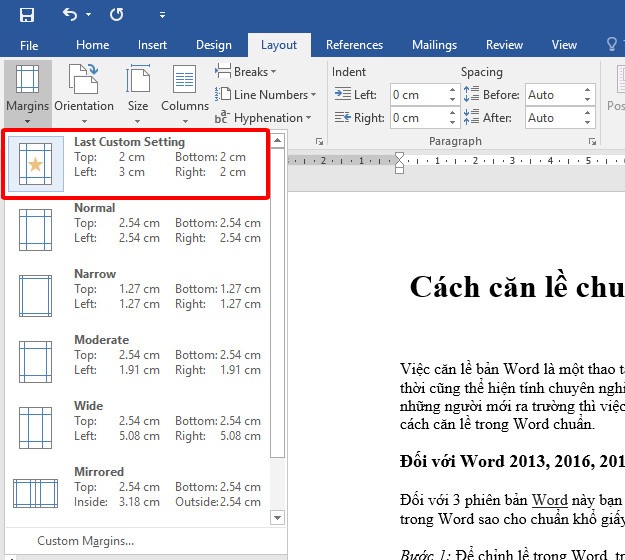This screenshot has width=625, height=560.
Task: Choose Custom Margins... at the bottom
Action: (x=85, y=541)
